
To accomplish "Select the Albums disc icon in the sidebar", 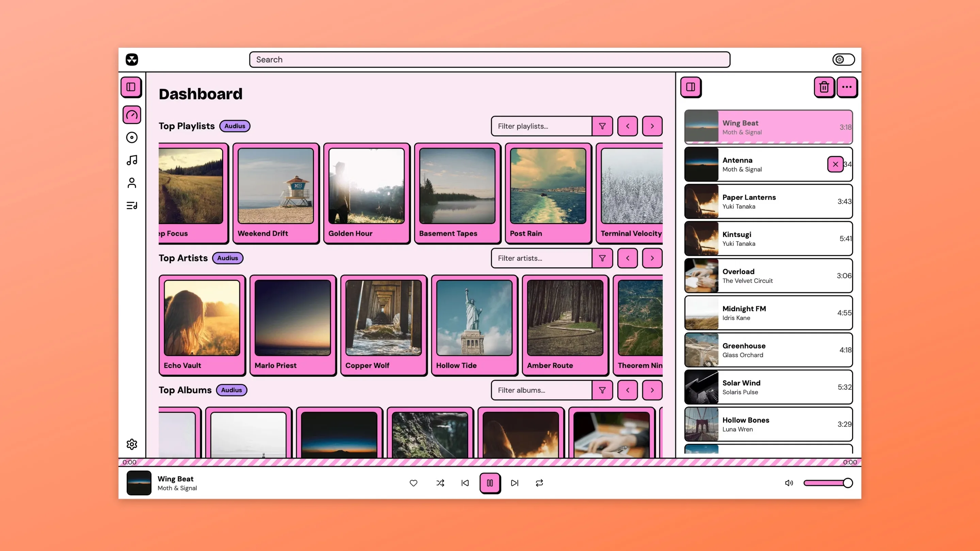I will [x=132, y=137].
